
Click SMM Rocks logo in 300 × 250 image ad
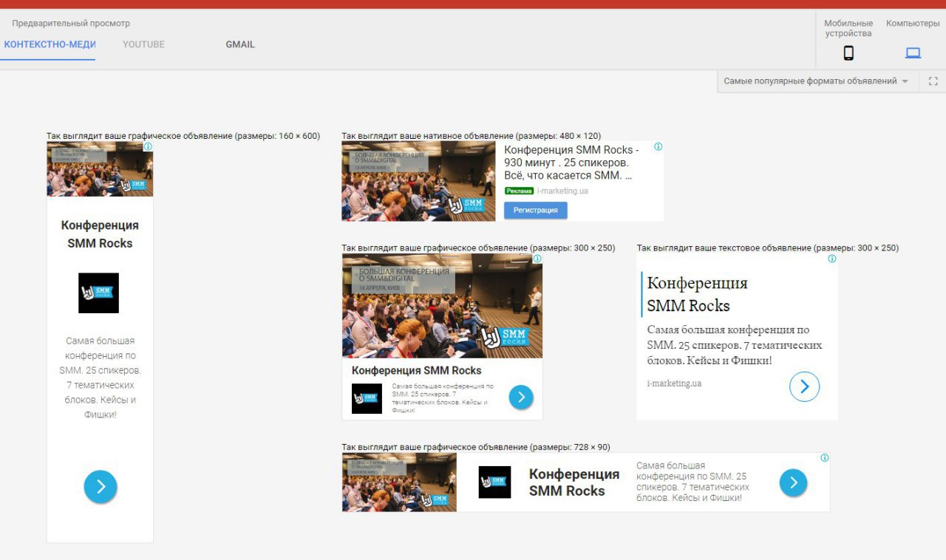click(x=367, y=399)
